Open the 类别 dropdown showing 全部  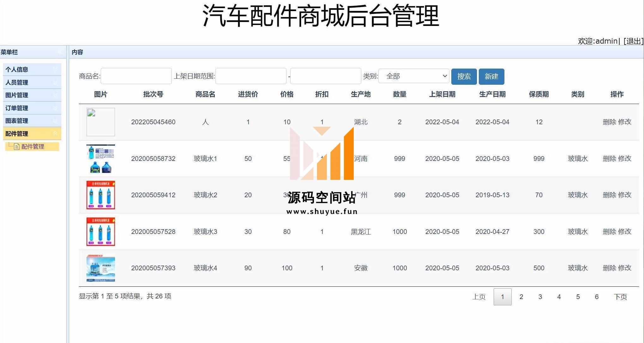click(414, 76)
